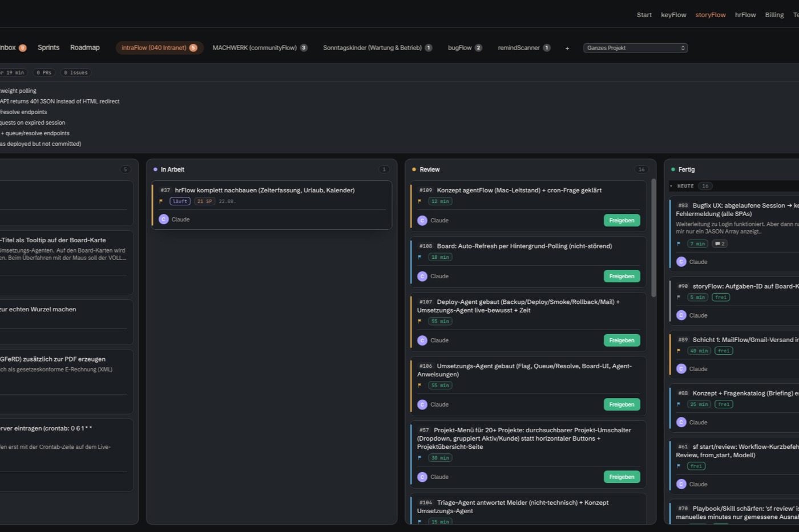
Task: Click the flag icon on card #89
Action: pyautogui.click(x=679, y=351)
